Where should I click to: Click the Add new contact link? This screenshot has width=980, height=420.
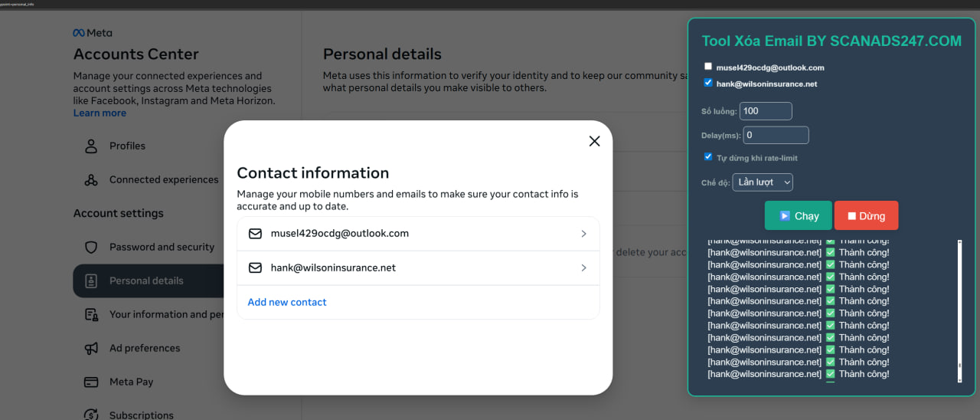(287, 303)
